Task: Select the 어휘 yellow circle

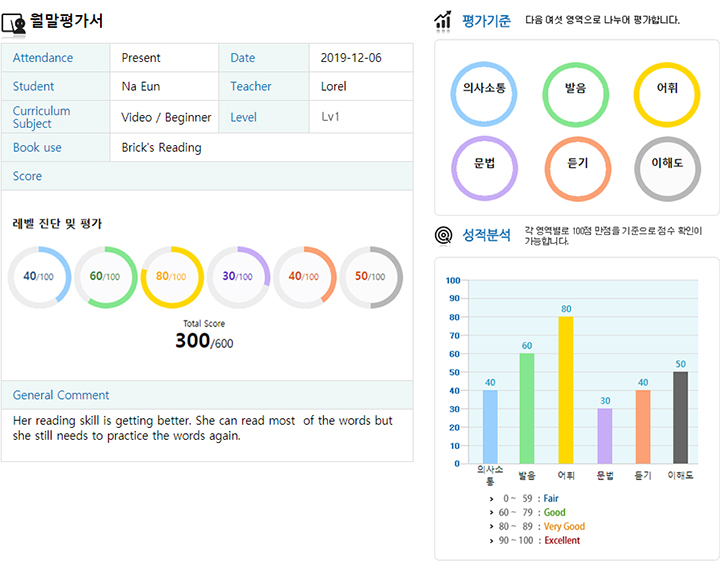Action: (667, 89)
